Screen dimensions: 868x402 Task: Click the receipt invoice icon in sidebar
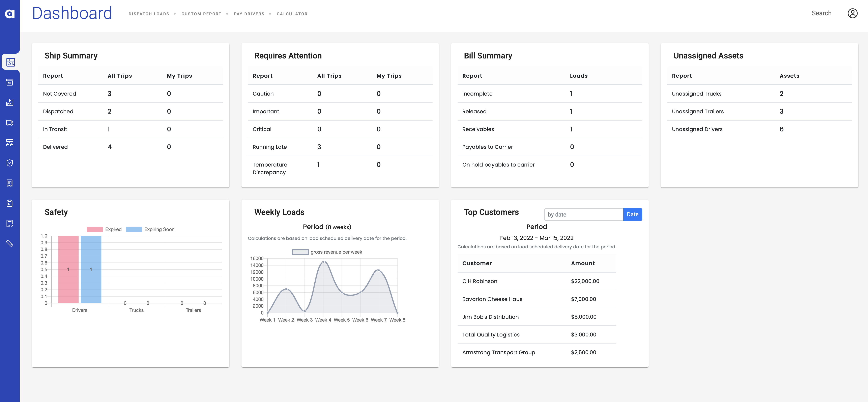point(10,183)
